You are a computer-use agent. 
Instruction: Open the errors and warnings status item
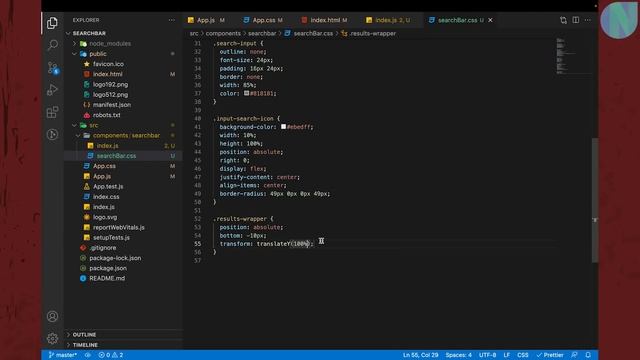pos(111,355)
